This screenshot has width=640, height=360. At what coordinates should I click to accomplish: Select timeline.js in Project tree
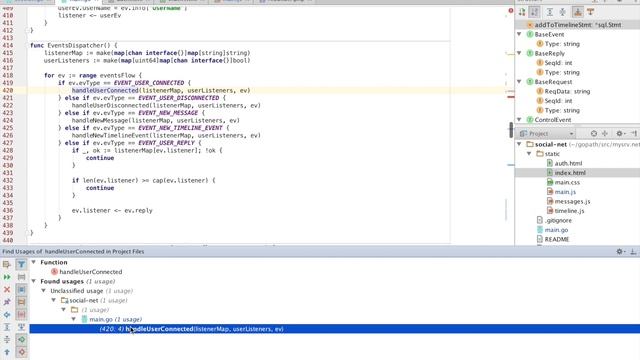tap(569, 211)
